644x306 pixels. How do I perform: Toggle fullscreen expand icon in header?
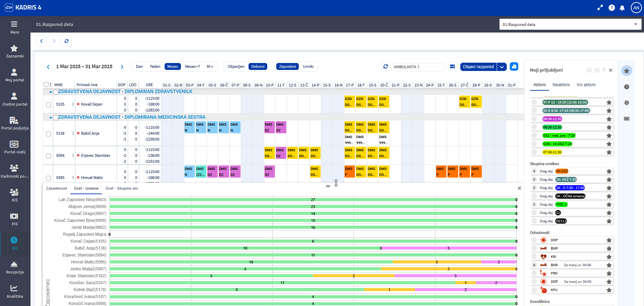coord(600,8)
